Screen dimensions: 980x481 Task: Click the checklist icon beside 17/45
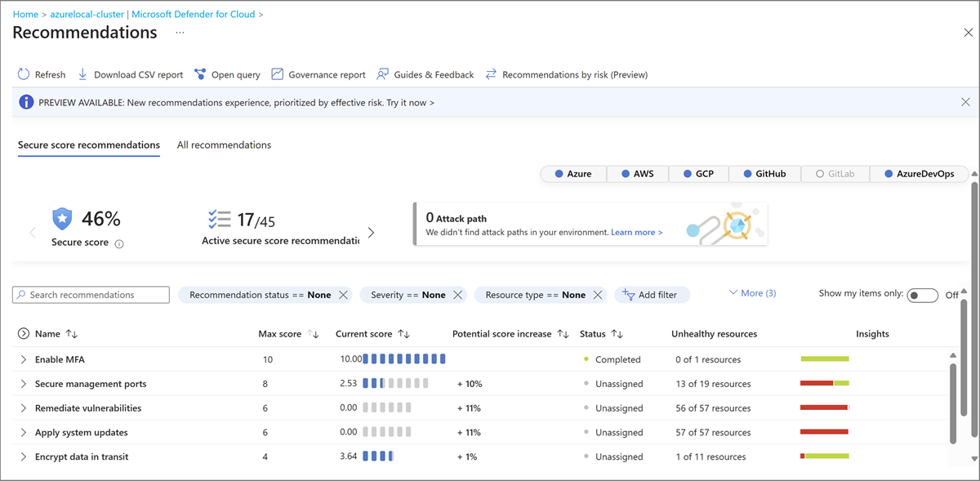pyautogui.click(x=219, y=219)
